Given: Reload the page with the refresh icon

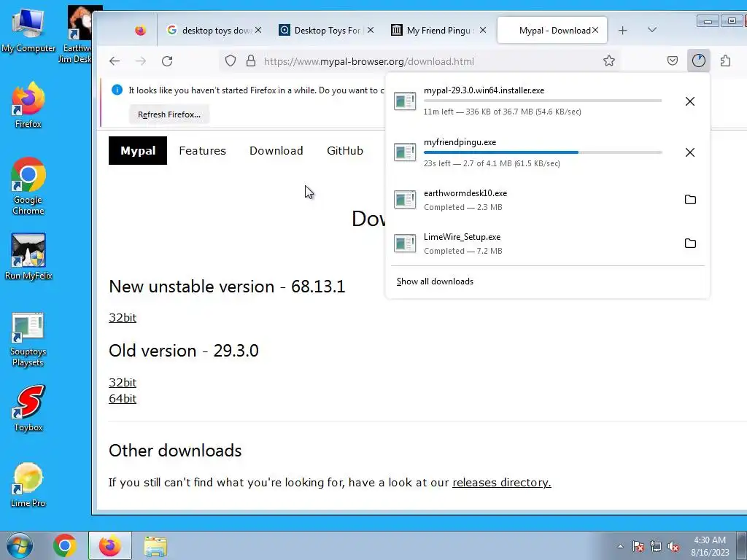Looking at the screenshot, I should (167, 61).
